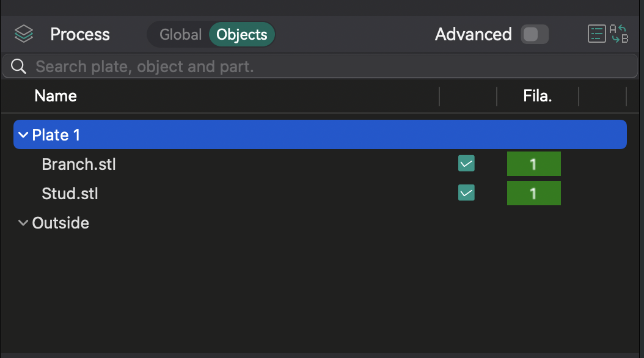Collapse the Outside section

[23, 222]
